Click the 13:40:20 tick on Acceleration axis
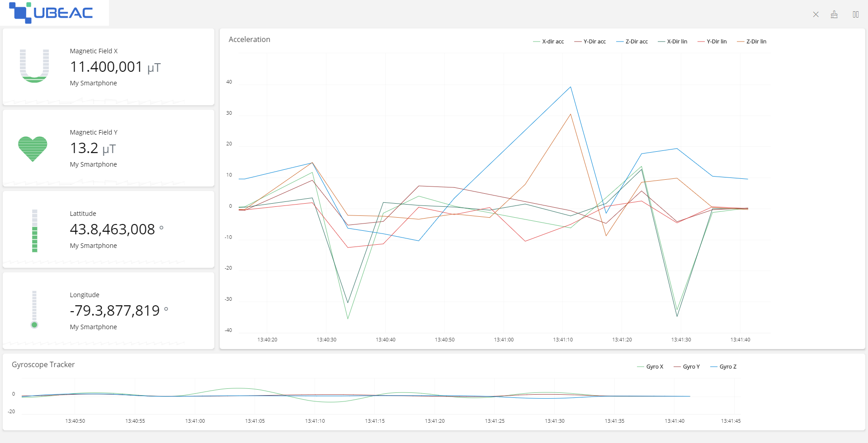 click(267, 340)
